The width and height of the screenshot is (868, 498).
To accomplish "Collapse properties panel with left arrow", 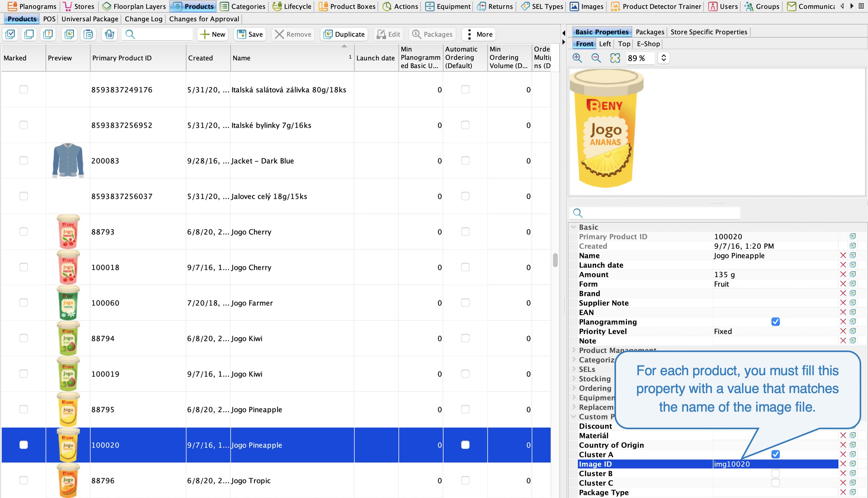I will pos(564,33).
